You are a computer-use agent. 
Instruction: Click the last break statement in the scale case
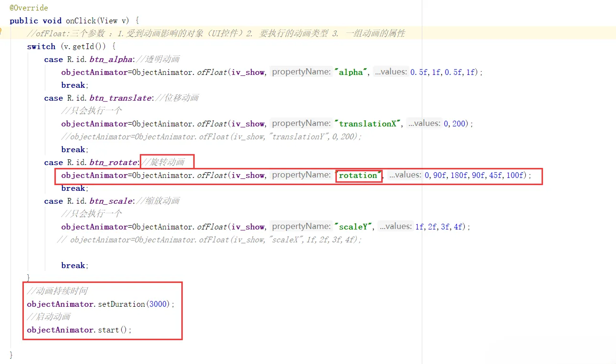tap(73, 265)
